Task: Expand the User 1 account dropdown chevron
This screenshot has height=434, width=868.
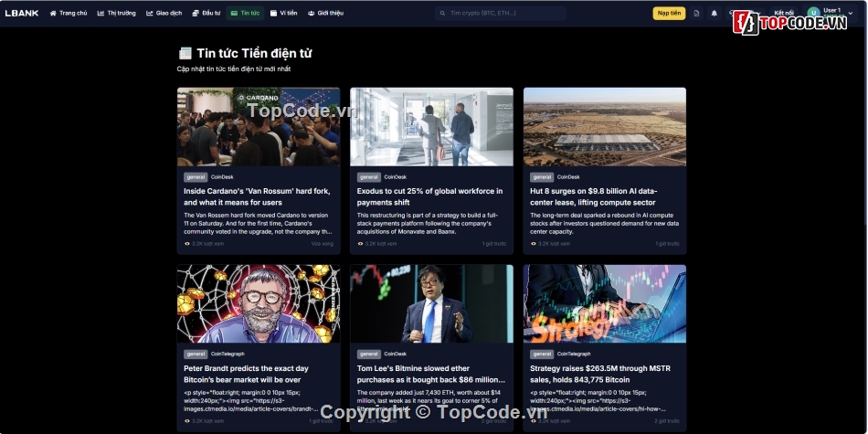Action: click(851, 13)
